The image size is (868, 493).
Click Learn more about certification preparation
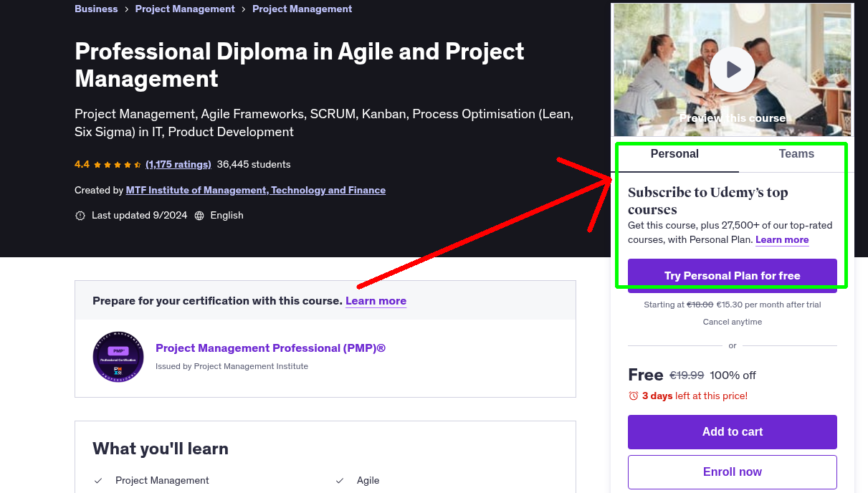[376, 301]
